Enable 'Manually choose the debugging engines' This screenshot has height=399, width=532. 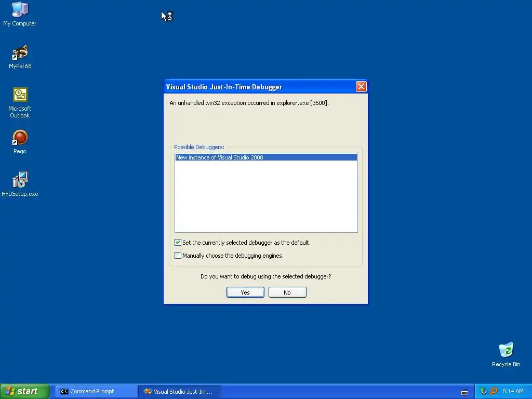point(178,256)
